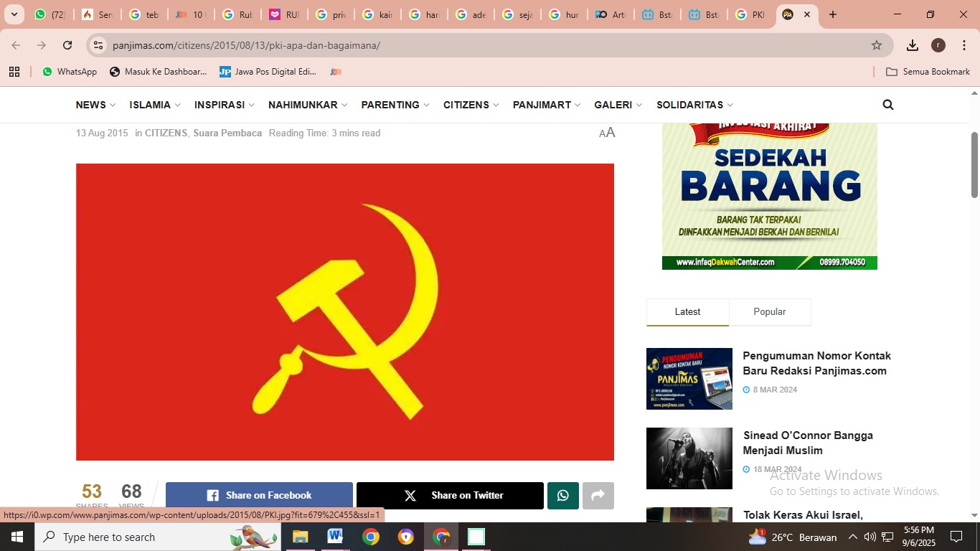Expand the CITIZENS menu

471,105
